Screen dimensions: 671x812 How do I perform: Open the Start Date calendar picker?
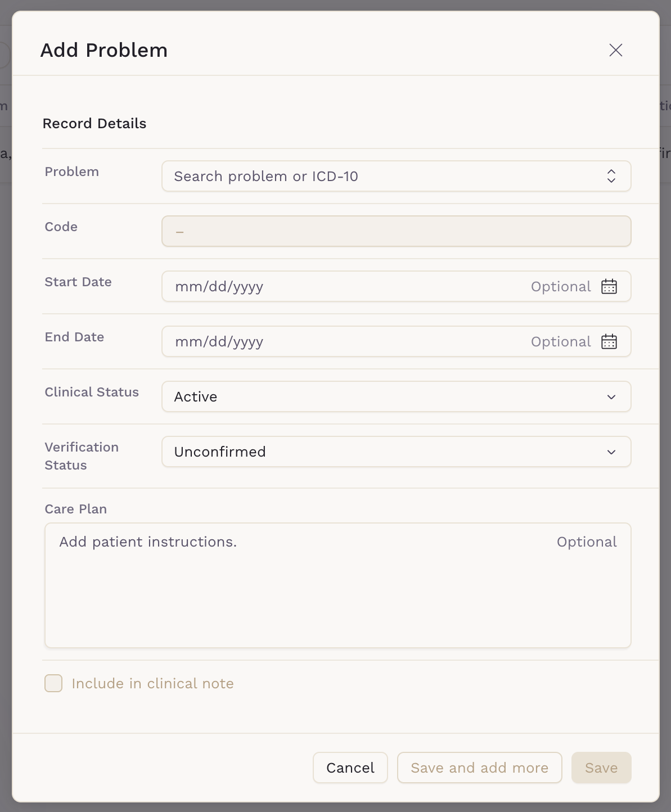click(609, 286)
